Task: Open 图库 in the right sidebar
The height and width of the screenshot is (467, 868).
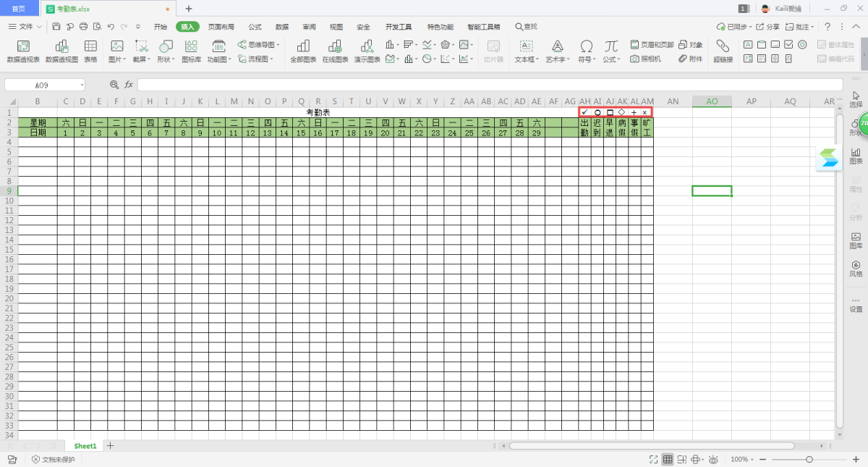Action: pos(856,241)
